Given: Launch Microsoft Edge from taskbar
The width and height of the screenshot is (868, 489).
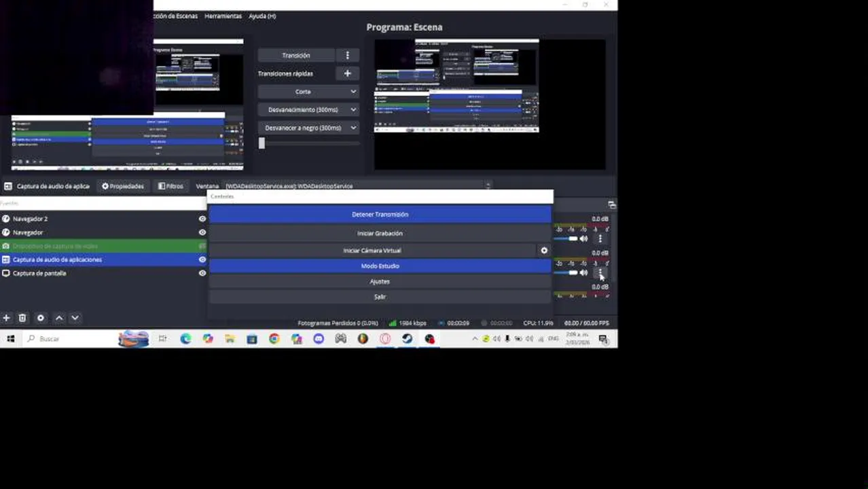Looking at the screenshot, I should [185, 338].
